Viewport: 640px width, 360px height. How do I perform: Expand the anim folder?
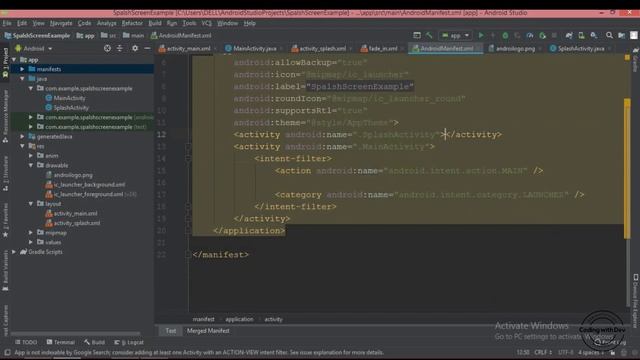click(31, 156)
